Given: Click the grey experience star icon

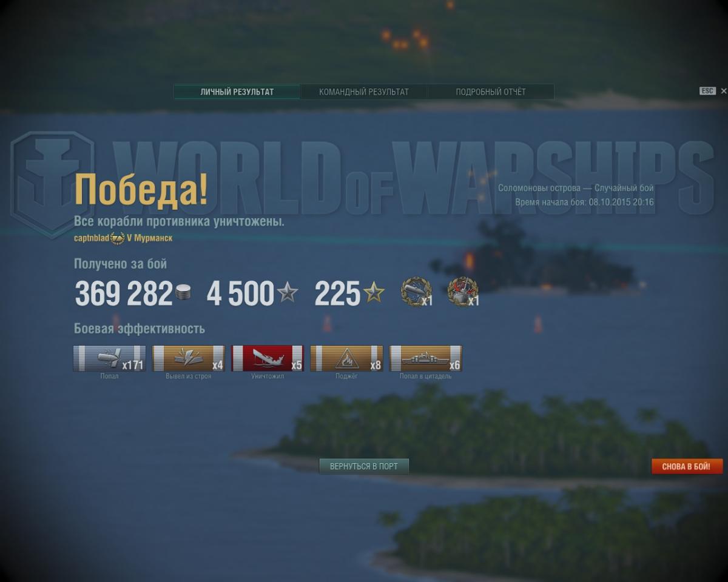Looking at the screenshot, I should (x=287, y=293).
